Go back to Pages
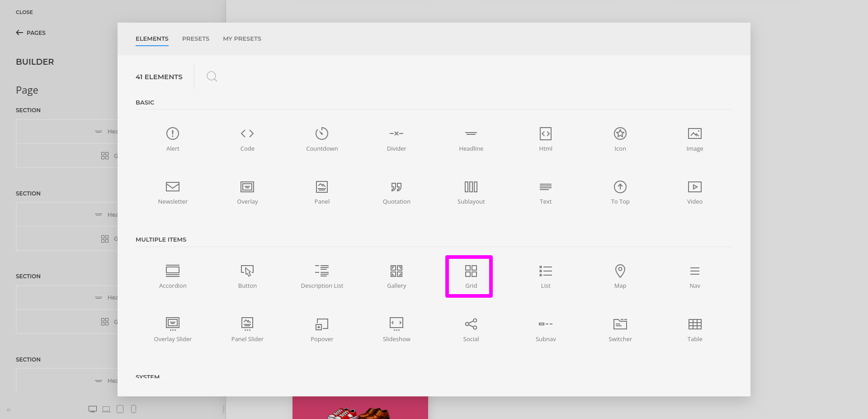868x419 pixels. click(31, 33)
